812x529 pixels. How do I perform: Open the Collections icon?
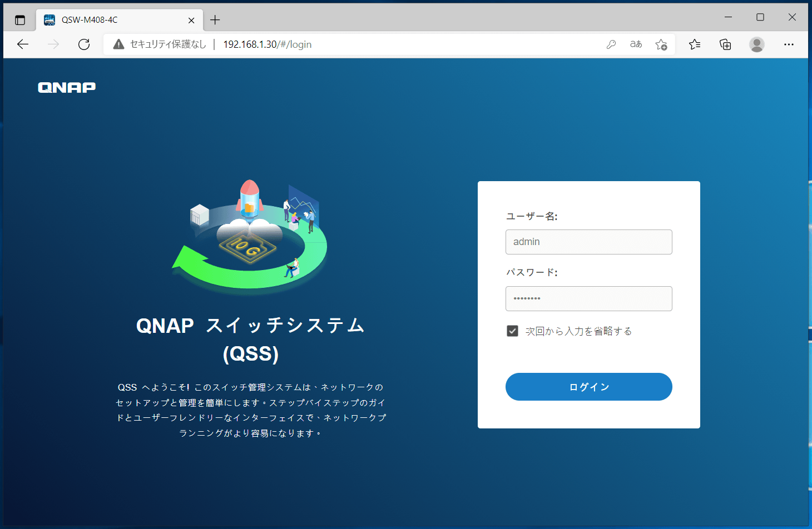(x=725, y=44)
